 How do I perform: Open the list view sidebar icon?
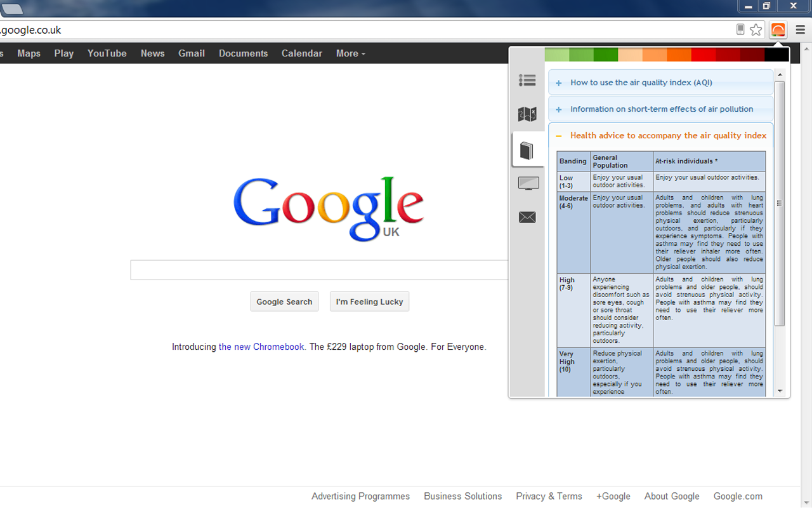tap(527, 80)
